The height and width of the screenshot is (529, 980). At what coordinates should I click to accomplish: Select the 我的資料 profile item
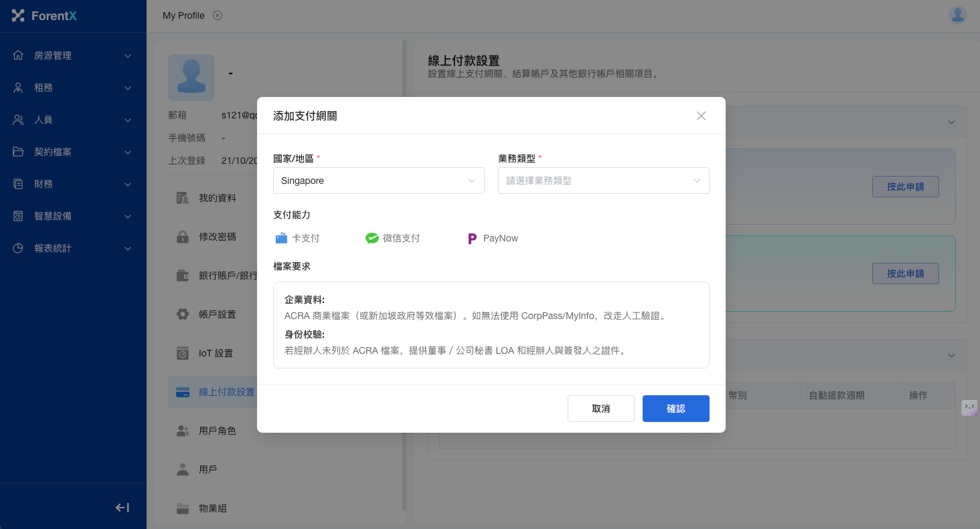[217, 198]
